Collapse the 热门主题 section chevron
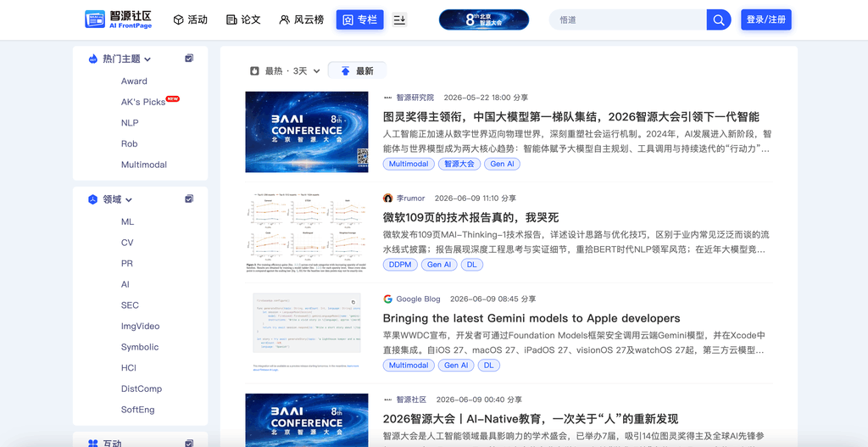868x447 pixels. tap(147, 59)
